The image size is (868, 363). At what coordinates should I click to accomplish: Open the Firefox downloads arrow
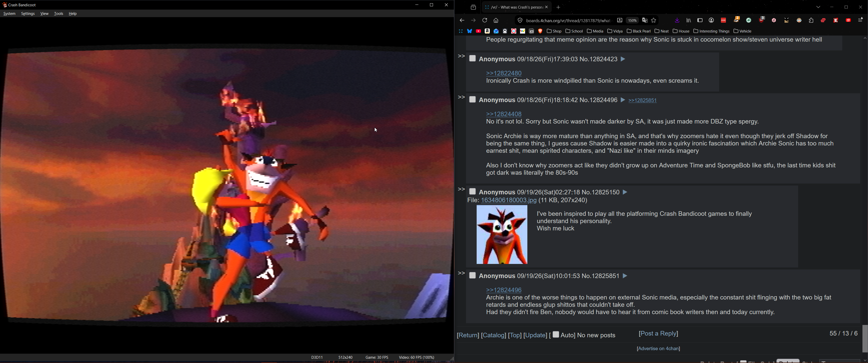tap(677, 20)
